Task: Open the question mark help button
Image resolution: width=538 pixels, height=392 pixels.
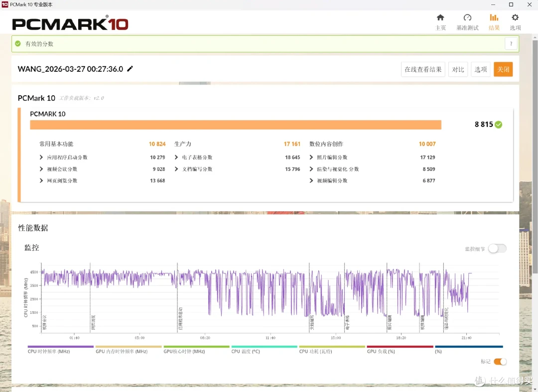Action: point(511,43)
